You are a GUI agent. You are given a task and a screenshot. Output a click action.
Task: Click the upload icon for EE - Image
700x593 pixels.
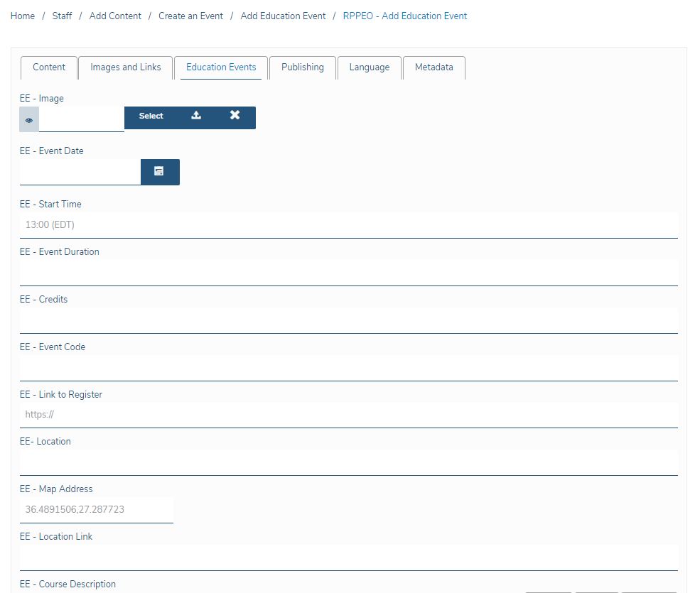point(196,116)
